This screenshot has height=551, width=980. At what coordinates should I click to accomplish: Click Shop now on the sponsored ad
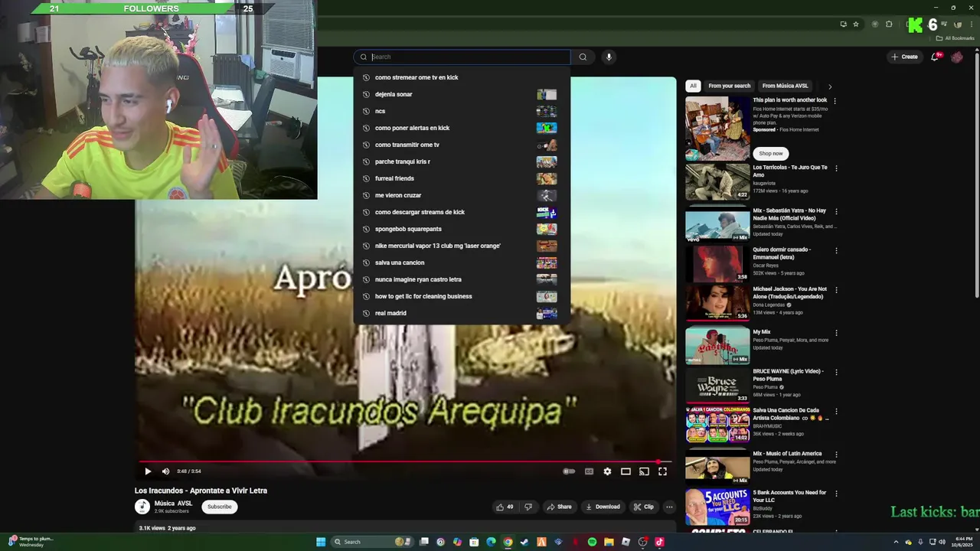pyautogui.click(x=771, y=153)
